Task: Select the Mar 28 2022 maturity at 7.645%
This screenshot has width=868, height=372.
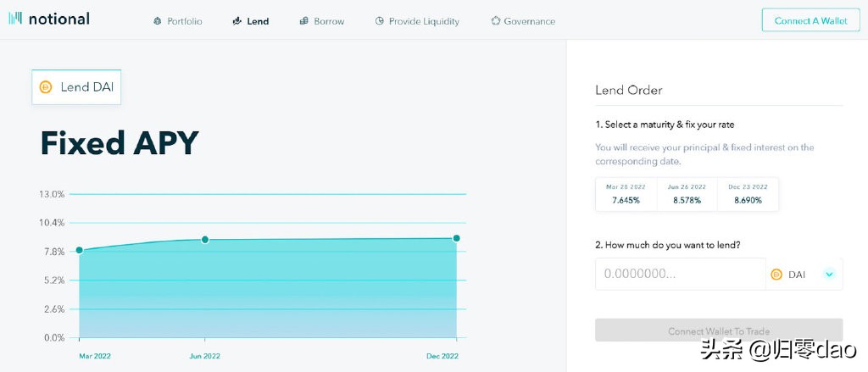Action: pyautogui.click(x=626, y=194)
